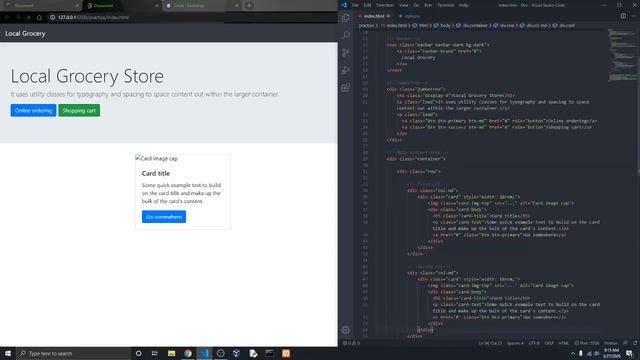Click the site information icon in address bar
Viewport: 640px width, 360px height.
(x=52, y=18)
